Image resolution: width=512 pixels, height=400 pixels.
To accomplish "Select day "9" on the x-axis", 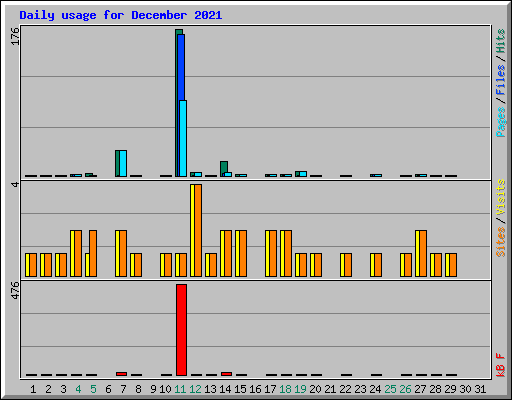I will tap(153, 389).
